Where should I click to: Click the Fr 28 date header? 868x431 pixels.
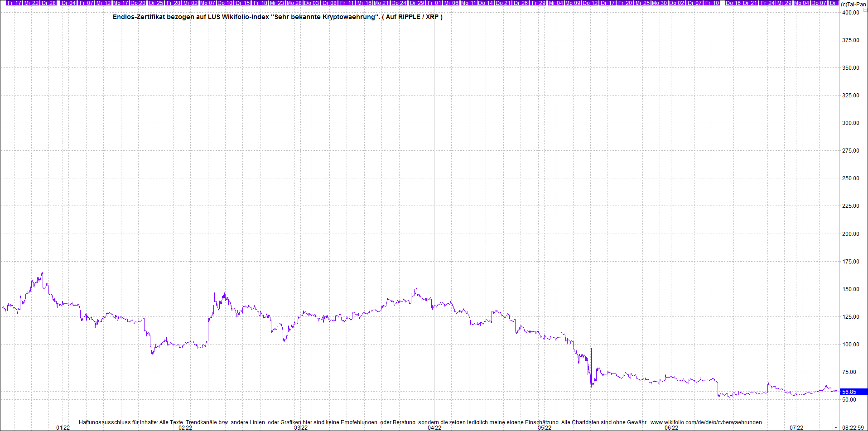173,3
